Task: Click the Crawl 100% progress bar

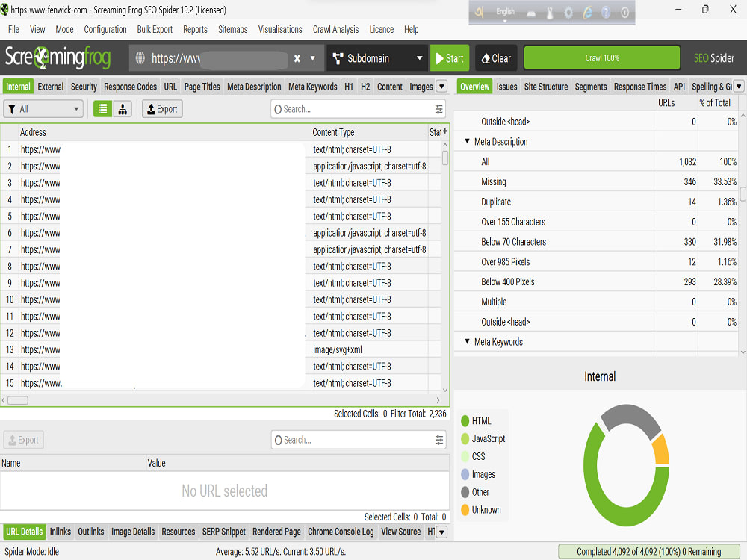Action: pyautogui.click(x=602, y=58)
